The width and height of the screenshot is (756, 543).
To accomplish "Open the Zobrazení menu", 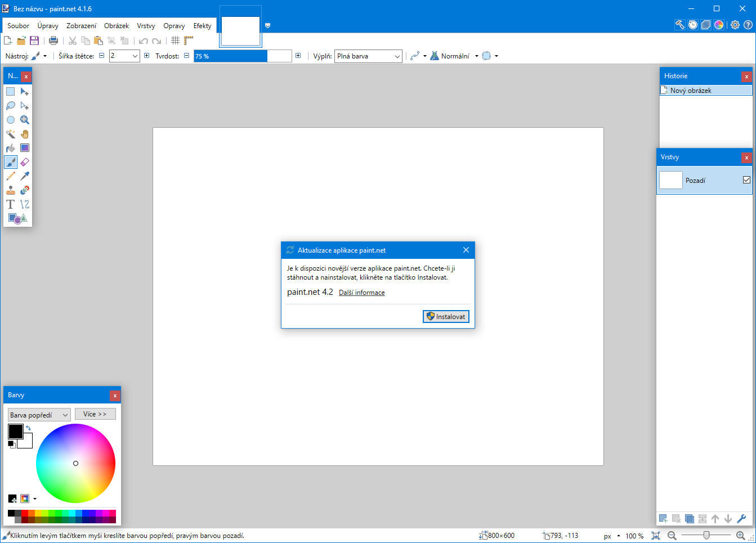I will 81,25.
